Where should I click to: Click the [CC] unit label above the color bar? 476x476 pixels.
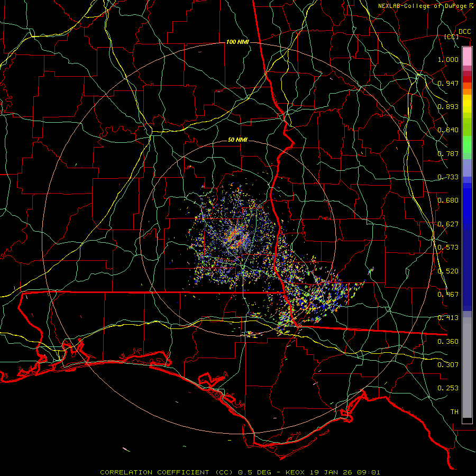tap(452, 36)
